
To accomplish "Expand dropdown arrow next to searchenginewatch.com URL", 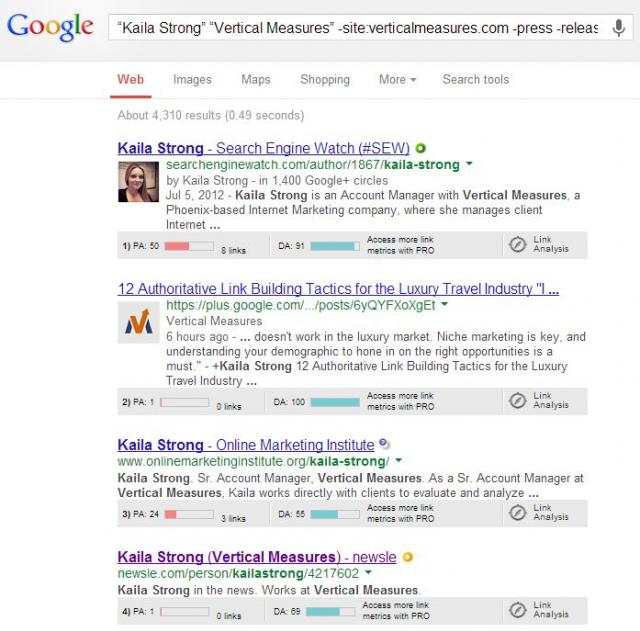I will (469, 164).
